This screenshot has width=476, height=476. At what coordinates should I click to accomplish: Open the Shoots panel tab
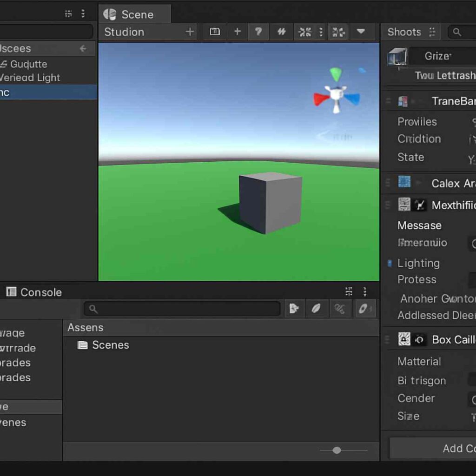(x=404, y=32)
